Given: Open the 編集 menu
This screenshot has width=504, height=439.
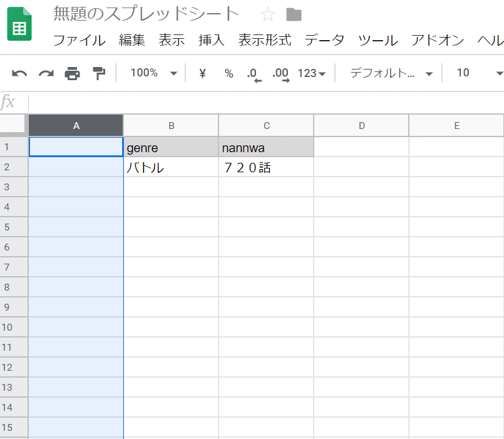Looking at the screenshot, I should [x=132, y=40].
